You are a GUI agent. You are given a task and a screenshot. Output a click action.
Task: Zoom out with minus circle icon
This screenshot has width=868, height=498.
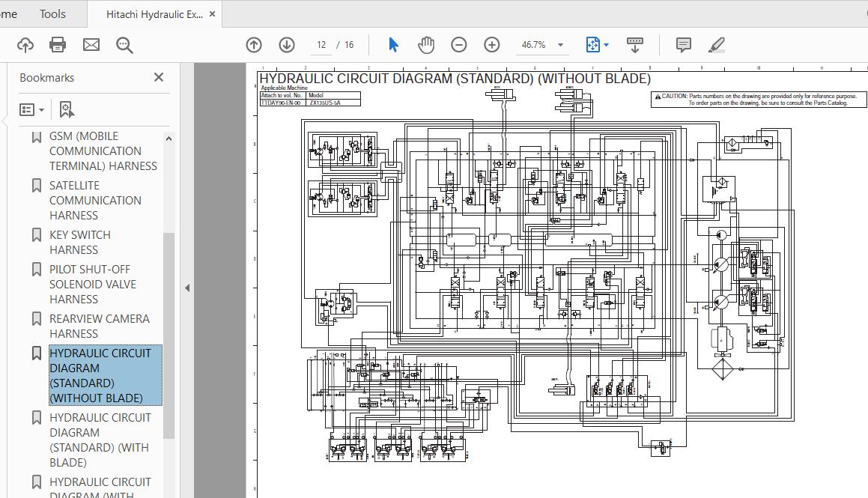pos(459,45)
